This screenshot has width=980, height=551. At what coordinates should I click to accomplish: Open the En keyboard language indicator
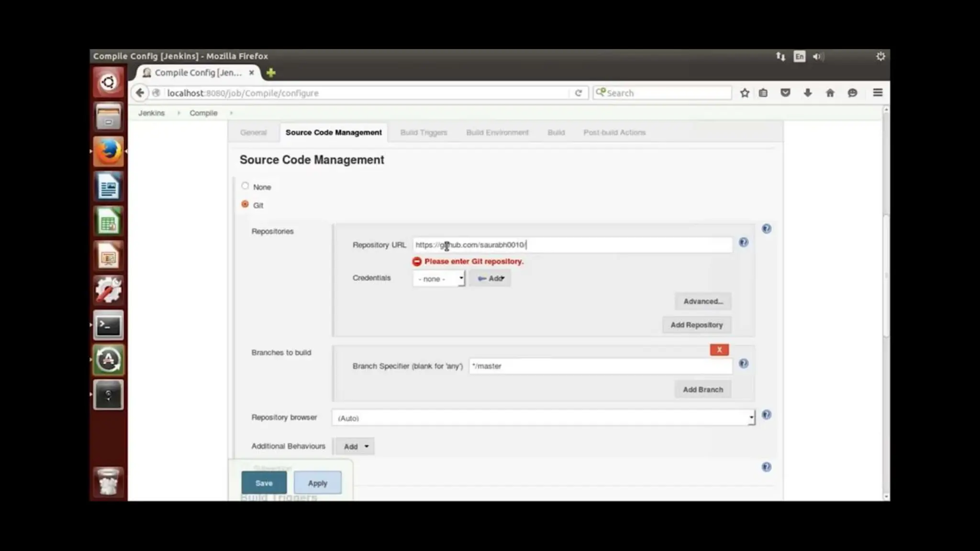tap(799, 56)
